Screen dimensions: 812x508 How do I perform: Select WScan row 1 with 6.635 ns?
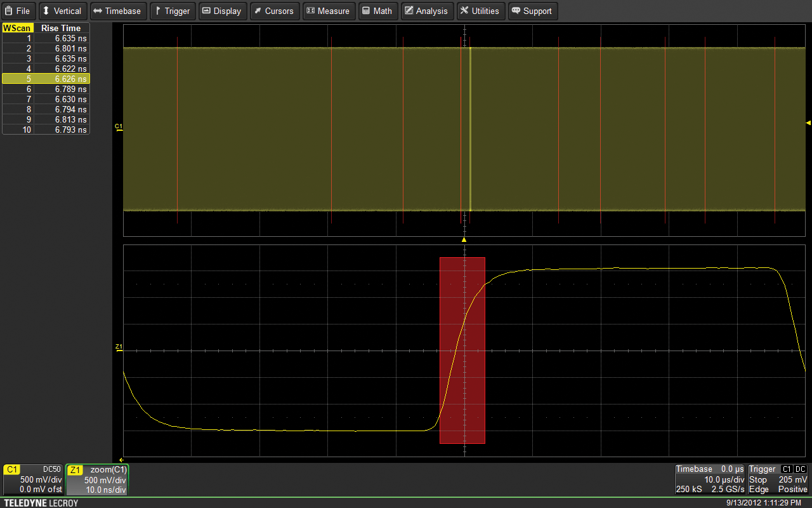[46, 38]
